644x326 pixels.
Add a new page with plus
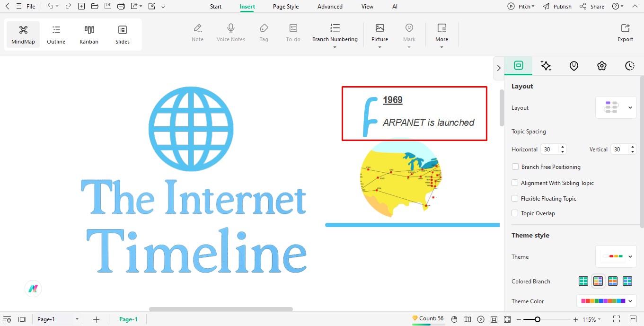click(x=96, y=319)
